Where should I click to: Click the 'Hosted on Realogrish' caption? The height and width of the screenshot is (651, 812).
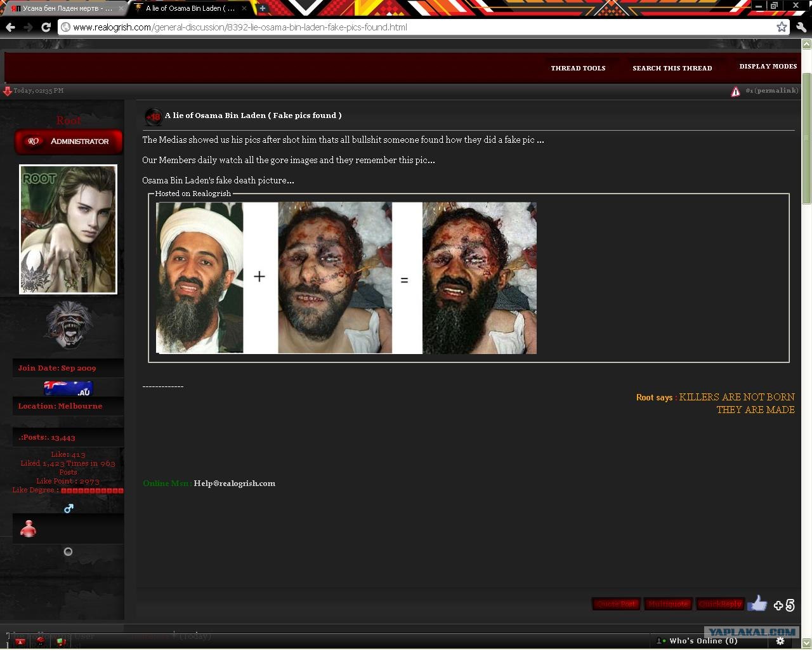[x=193, y=194]
